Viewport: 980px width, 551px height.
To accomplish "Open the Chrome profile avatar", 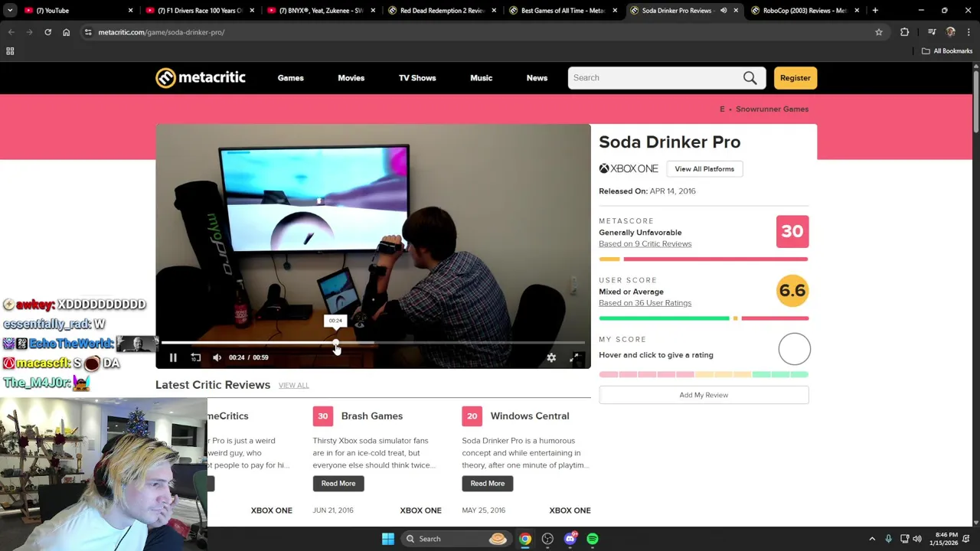I will [x=951, y=32].
